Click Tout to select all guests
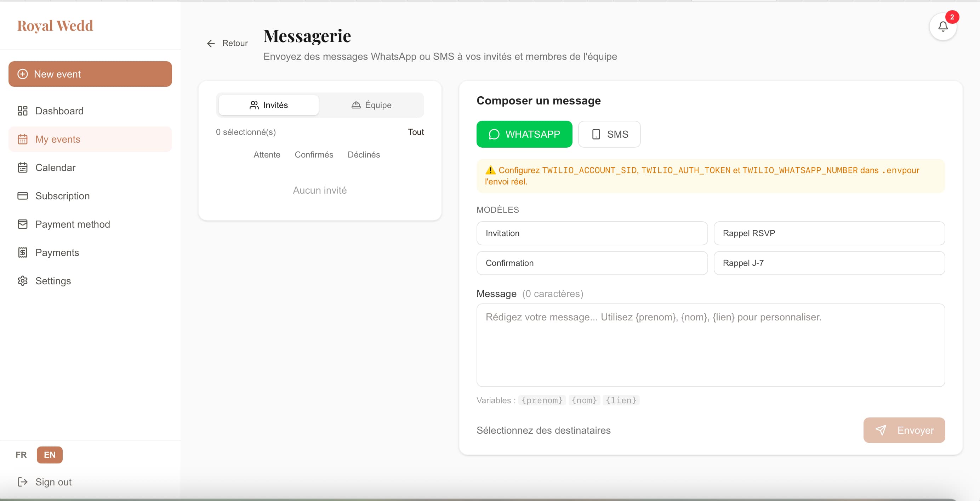The width and height of the screenshot is (980, 501). pyautogui.click(x=415, y=132)
